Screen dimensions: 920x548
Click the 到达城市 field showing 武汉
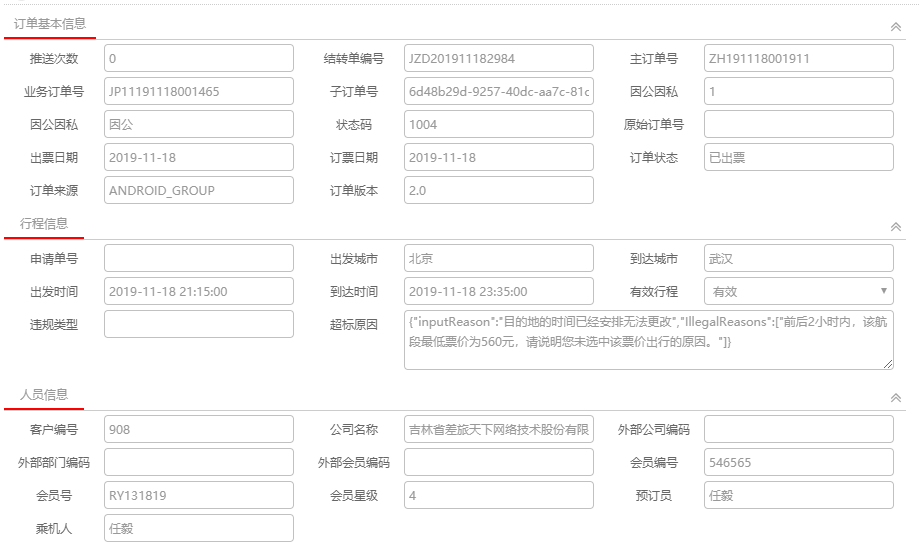click(799, 258)
